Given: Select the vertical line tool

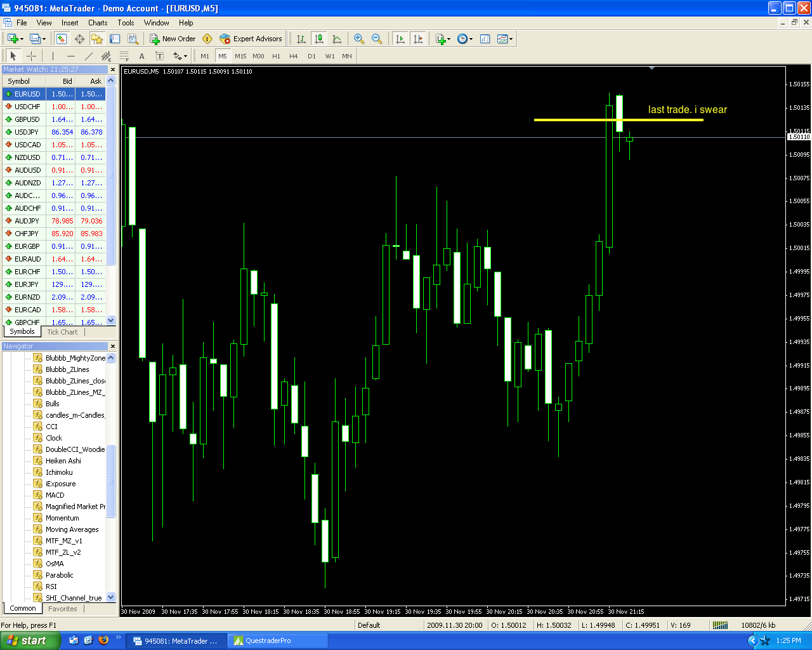Looking at the screenshot, I should [x=53, y=56].
